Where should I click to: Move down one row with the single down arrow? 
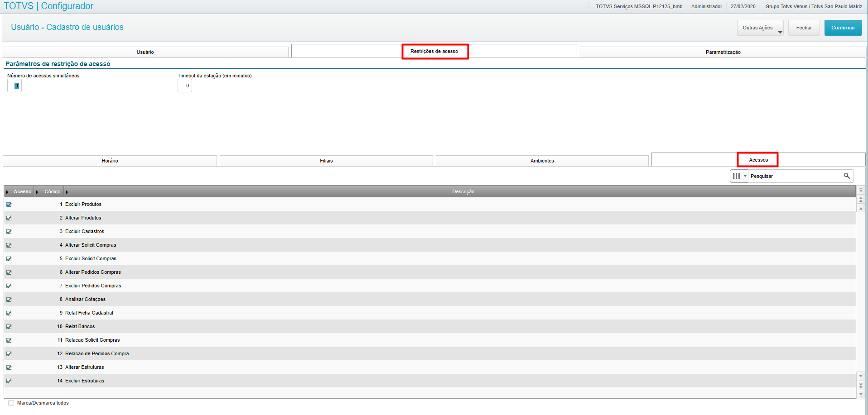point(861,376)
